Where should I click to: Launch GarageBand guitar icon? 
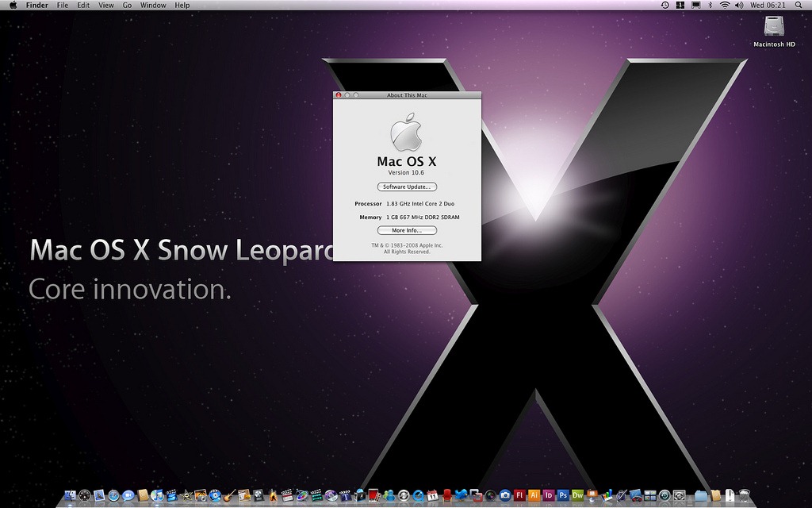(x=230, y=496)
